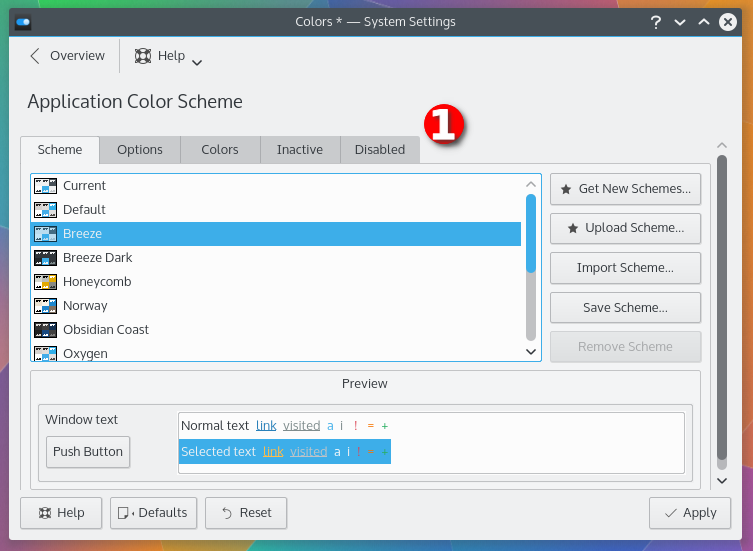The height and width of the screenshot is (551, 753).
Task: Select the Default scheme in list
Action: click(84, 210)
